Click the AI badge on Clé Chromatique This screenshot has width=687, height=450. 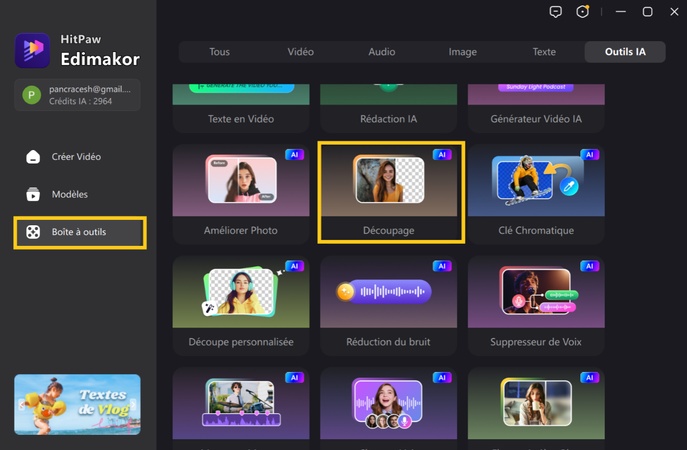[590, 155]
